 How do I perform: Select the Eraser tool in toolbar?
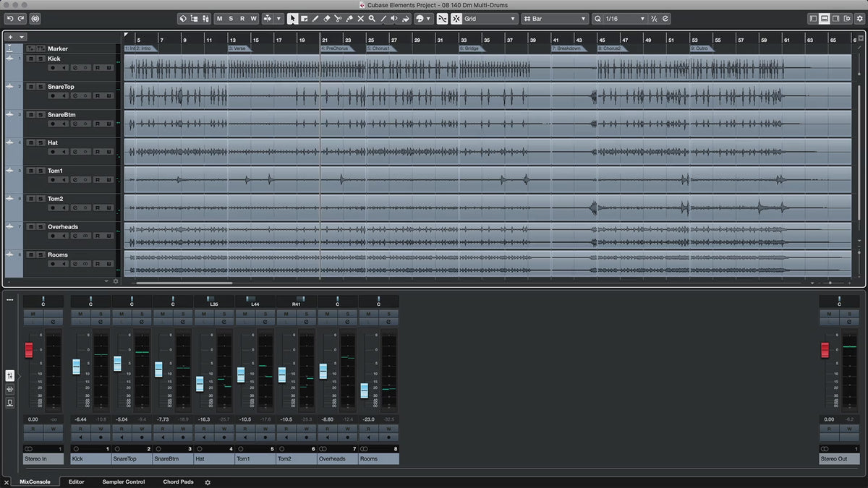click(x=326, y=19)
